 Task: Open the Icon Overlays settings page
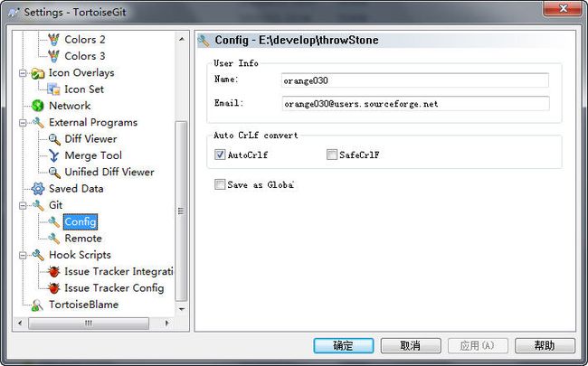coord(81,72)
